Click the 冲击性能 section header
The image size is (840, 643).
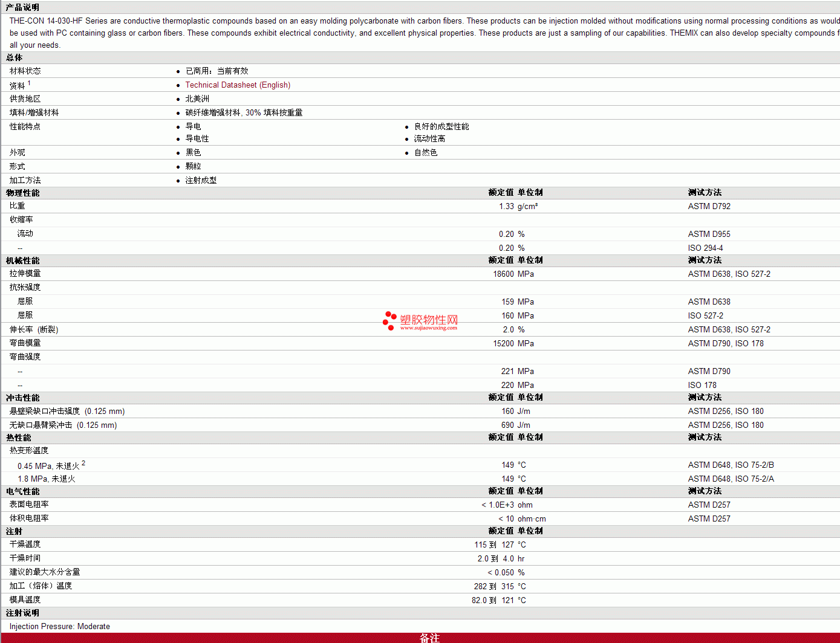click(x=22, y=398)
